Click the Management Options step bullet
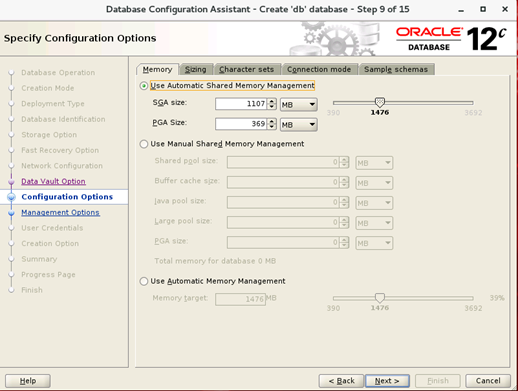The height and width of the screenshot is (391, 518). 11,213
